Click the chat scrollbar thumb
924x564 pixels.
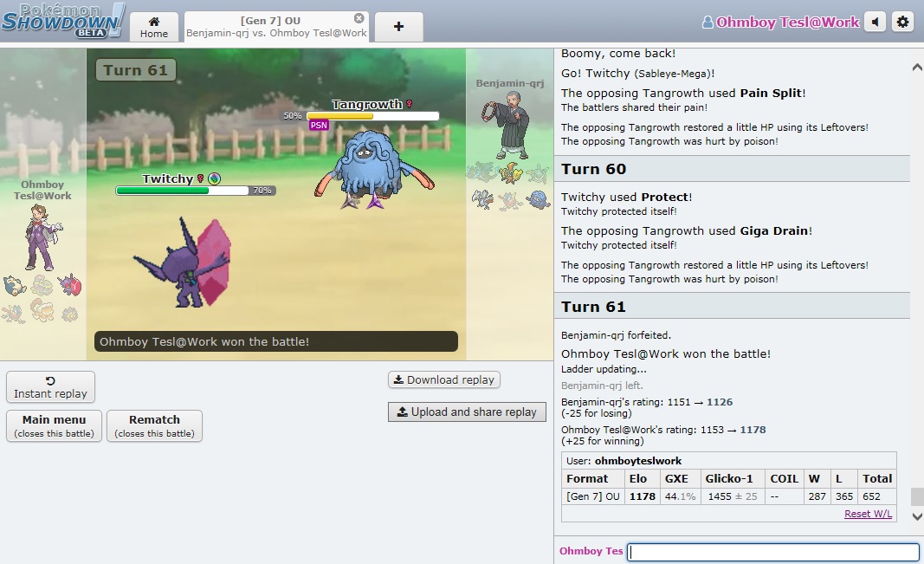tap(917, 496)
